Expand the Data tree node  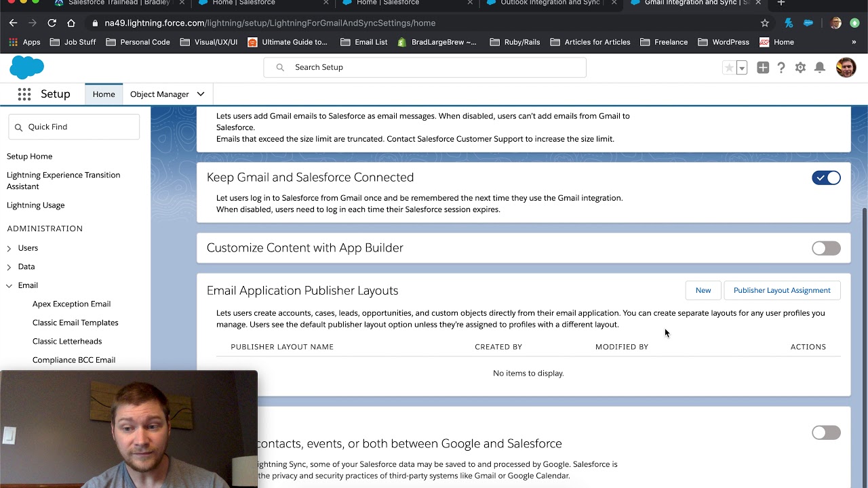(9, 267)
